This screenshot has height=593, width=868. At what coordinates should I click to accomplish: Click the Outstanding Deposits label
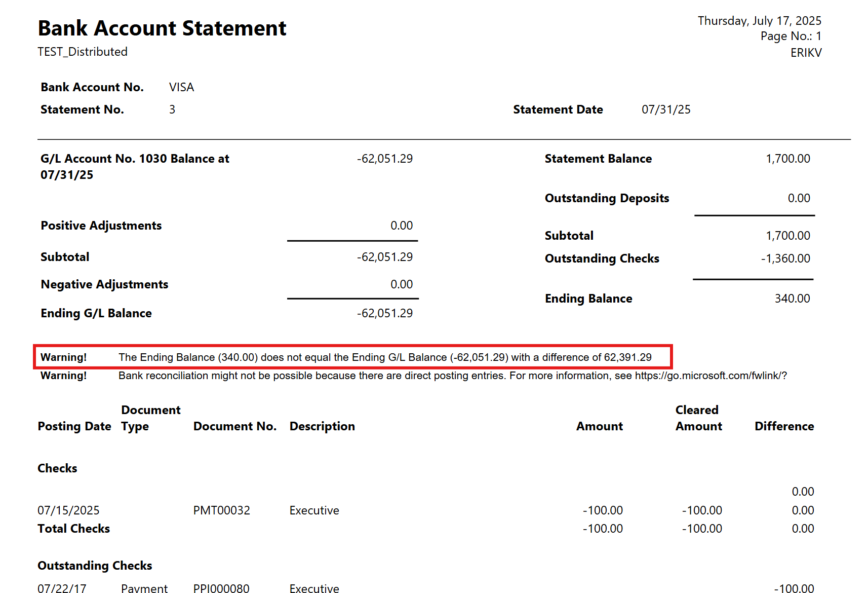[607, 198]
